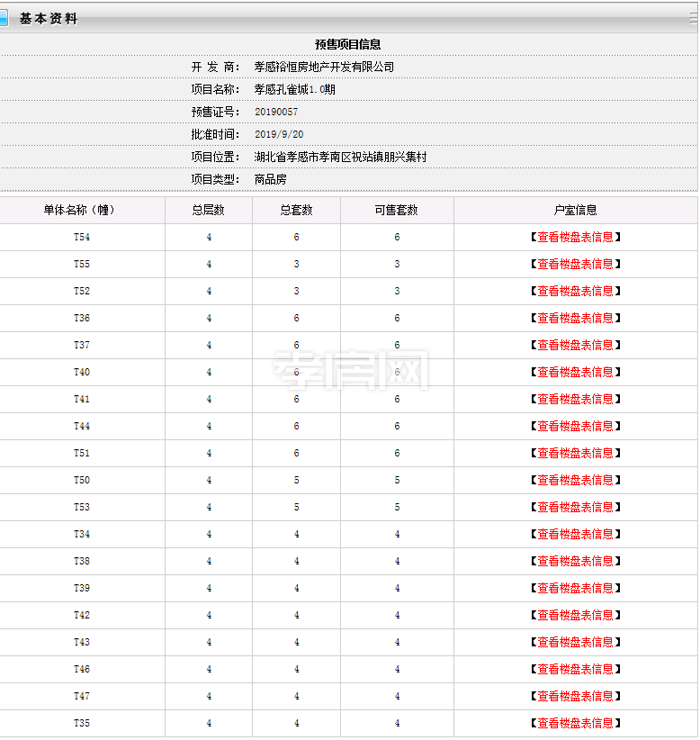Viewport: 700px width, 740px height.
Task: Open 查看楼盘表信息 for building T35
Action: [x=575, y=724]
